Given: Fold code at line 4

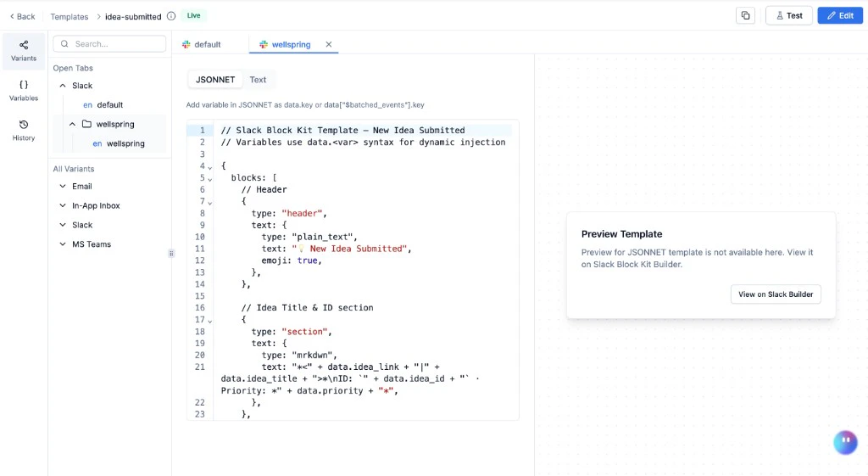Looking at the screenshot, I should pyautogui.click(x=210, y=167).
